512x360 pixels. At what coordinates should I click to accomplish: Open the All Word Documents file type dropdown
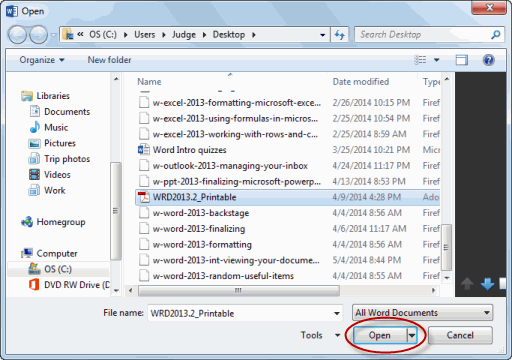tap(422, 313)
